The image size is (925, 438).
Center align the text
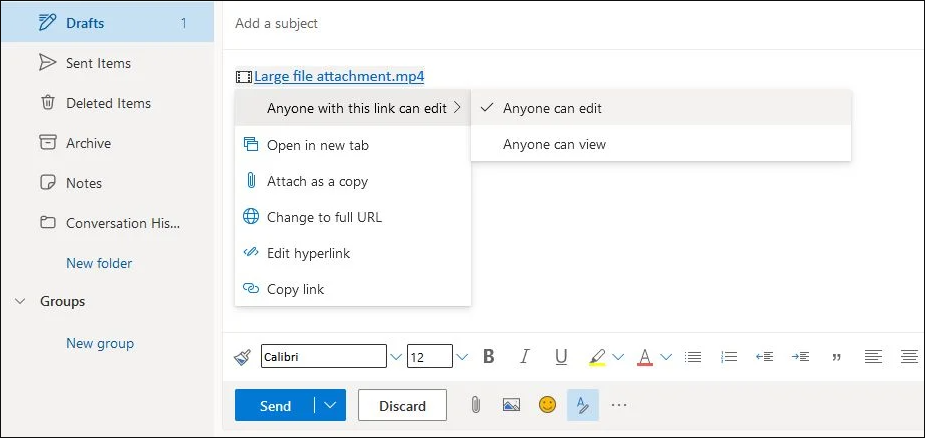[x=910, y=357]
